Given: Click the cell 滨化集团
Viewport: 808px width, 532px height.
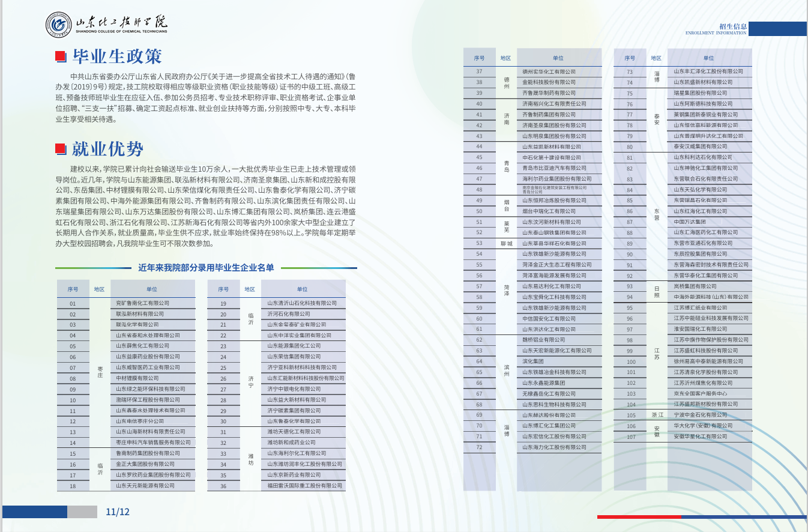Looking at the screenshot, I should pyautogui.click(x=532, y=361).
